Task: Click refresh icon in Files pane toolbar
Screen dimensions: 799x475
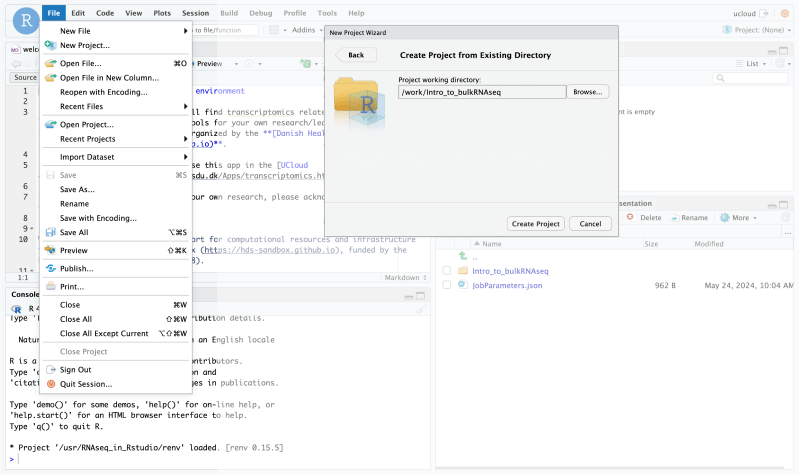Action: (x=785, y=218)
